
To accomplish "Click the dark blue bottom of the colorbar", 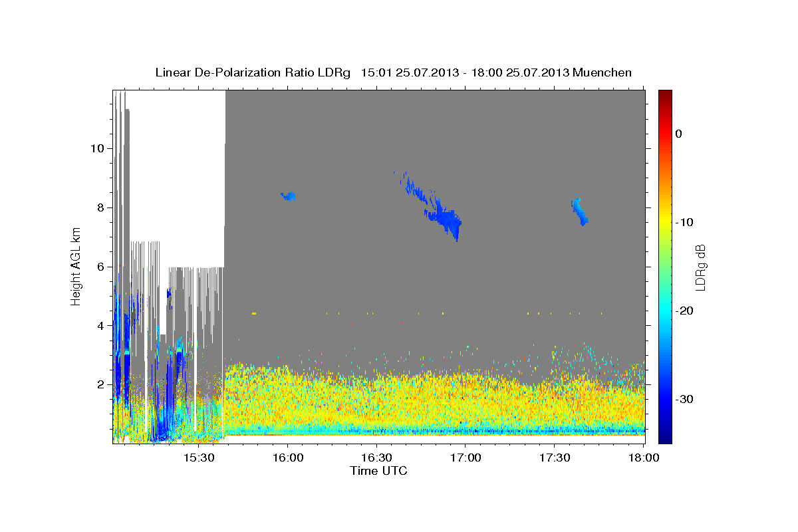I will [x=665, y=437].
